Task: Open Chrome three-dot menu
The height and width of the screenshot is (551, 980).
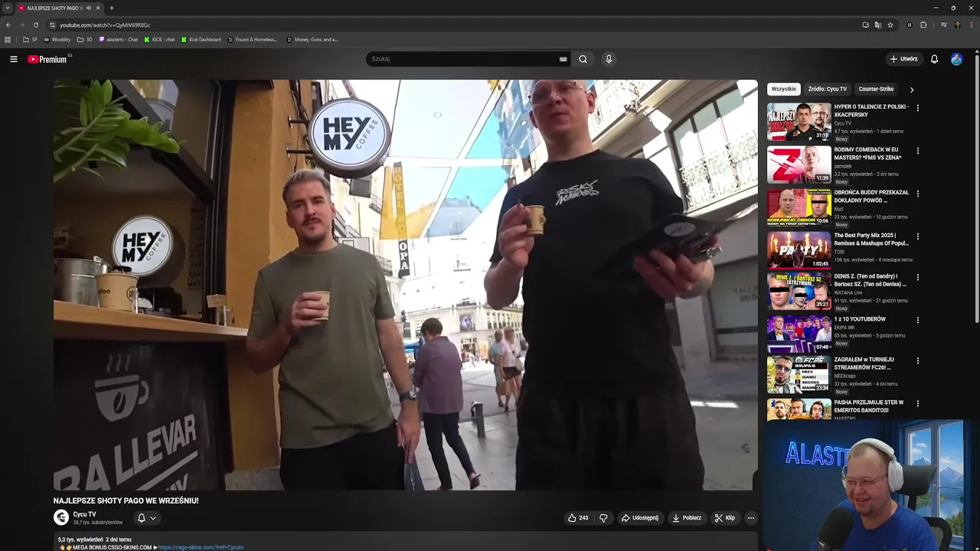Action: pyautogui.click(x=971, y=24)
